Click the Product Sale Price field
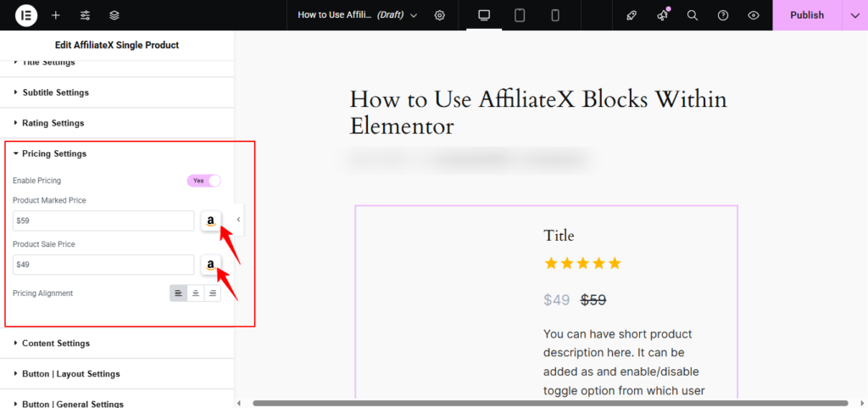This screenshot has height=408, width=868. tap(103, 265)
